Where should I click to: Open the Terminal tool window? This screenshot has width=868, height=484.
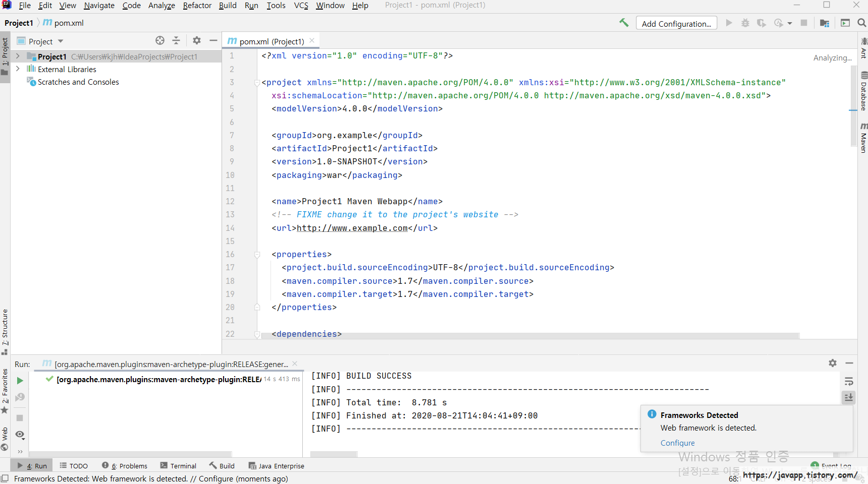178,466
